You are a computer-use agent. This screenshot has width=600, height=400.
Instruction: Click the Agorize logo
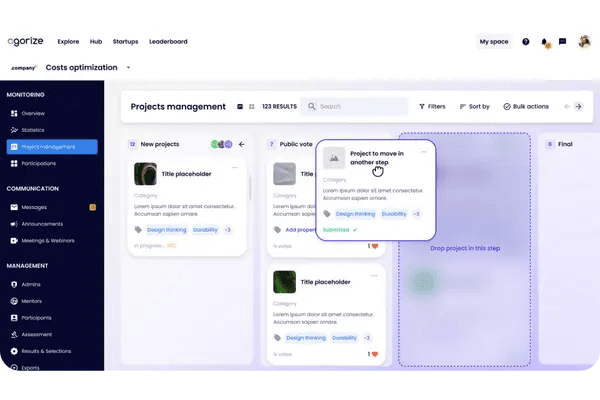click(x=25, y=41)
